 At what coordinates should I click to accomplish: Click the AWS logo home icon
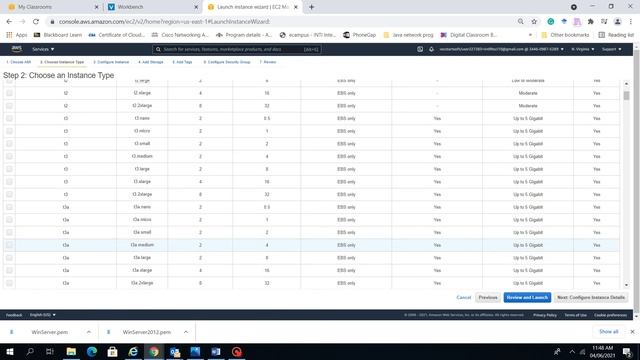(x=17, y=49)
